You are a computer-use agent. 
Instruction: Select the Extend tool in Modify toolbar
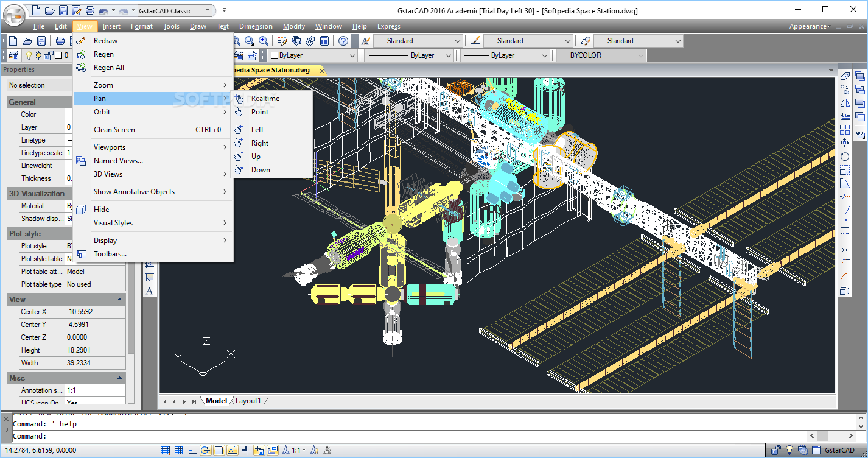click(844, 210)
